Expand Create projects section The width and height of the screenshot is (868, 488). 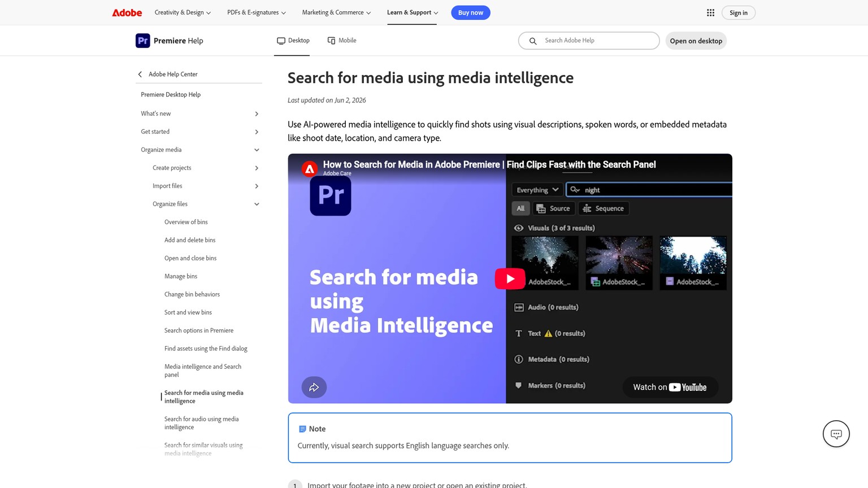coord(257,168)
